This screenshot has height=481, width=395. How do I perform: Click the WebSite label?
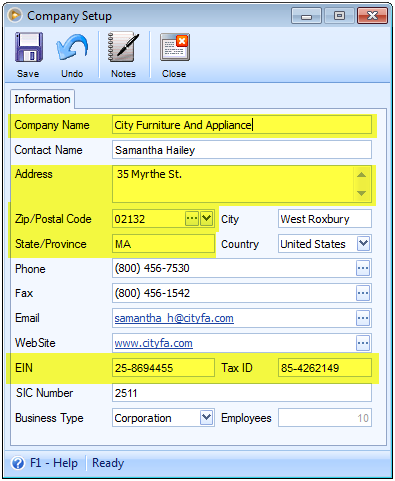click(x=35, y=343)
